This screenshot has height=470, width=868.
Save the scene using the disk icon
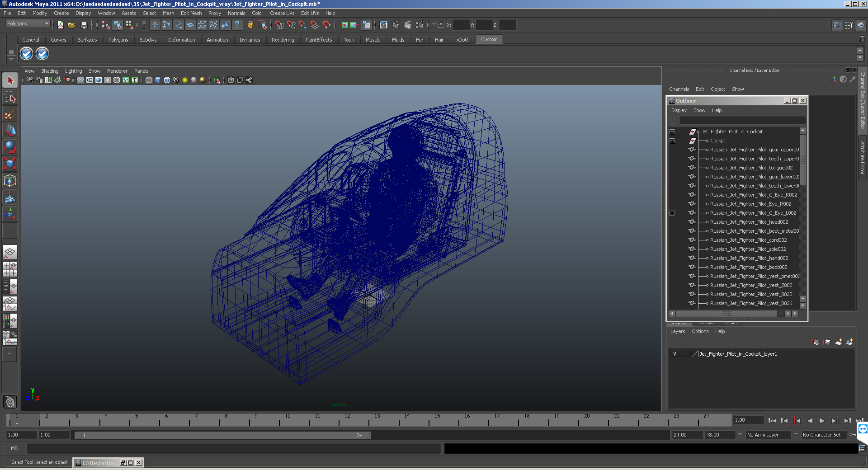[x=84, y=25]
